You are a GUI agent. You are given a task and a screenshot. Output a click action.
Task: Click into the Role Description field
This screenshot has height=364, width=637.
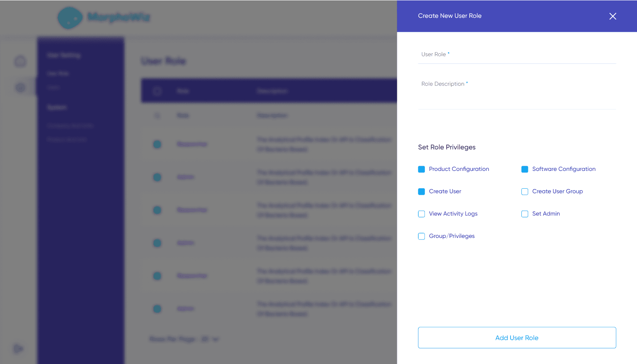517,95
